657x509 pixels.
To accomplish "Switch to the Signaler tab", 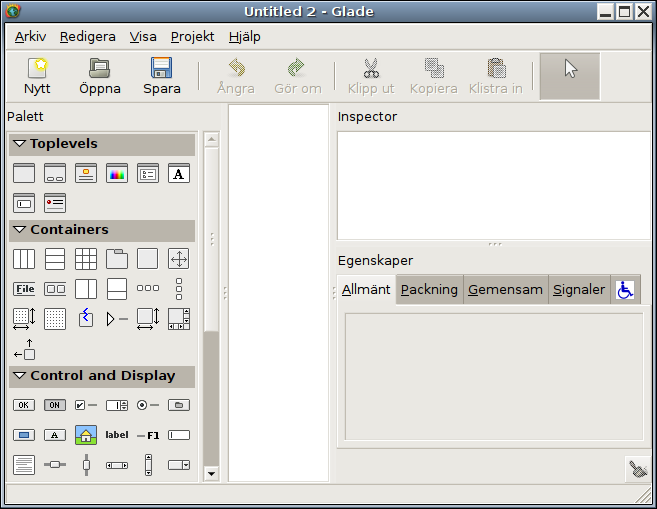I will point(579,289).
